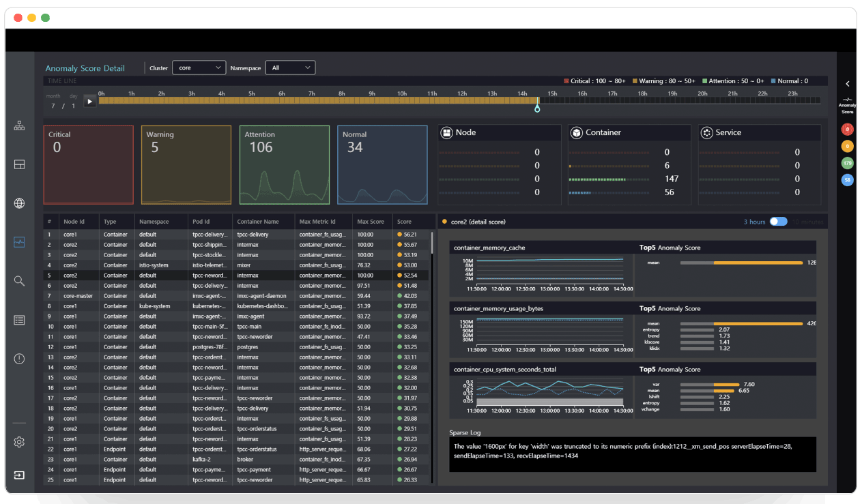Select the kube-system namespace row
This screenshot has width=862, height=504.
(x=236, y=306)
